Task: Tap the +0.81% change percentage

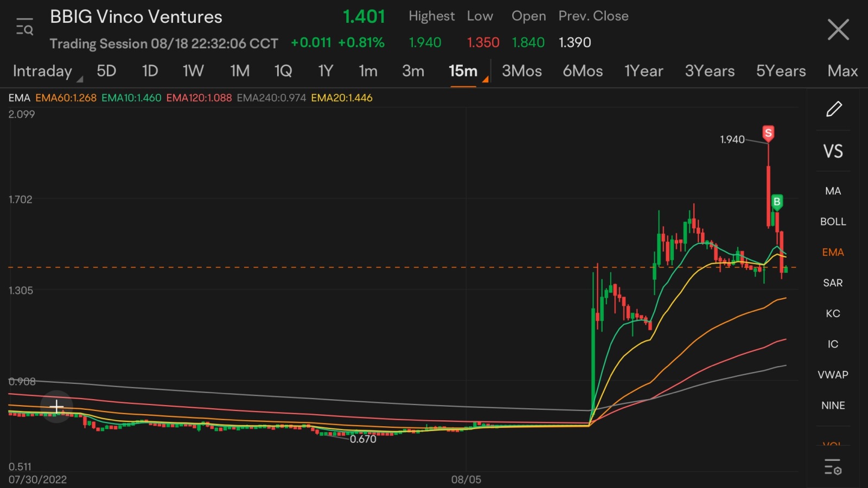Action: pyautogui.click(x=361, y=42)
